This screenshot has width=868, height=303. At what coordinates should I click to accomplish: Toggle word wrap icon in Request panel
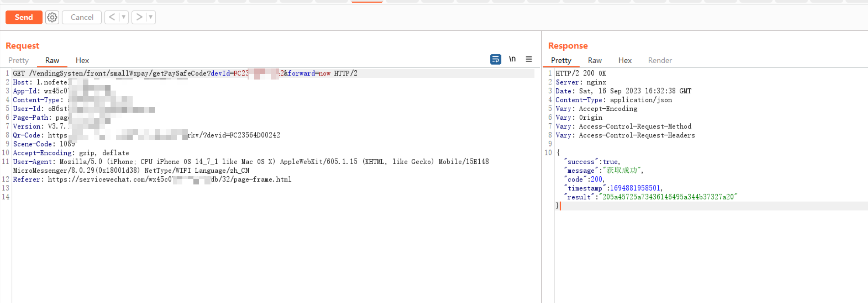click(x=496, y=59)
